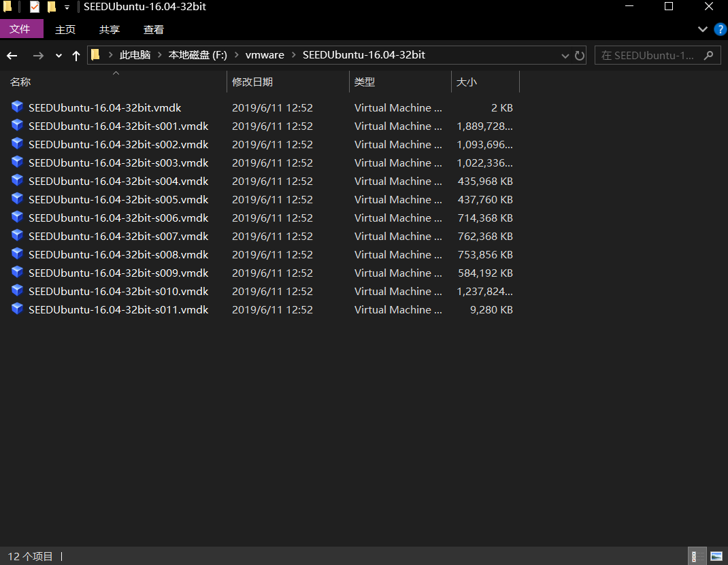Click 此电脑 in the address breadcrumb
This screenshot has height=565, width=728.
(135, 55)
